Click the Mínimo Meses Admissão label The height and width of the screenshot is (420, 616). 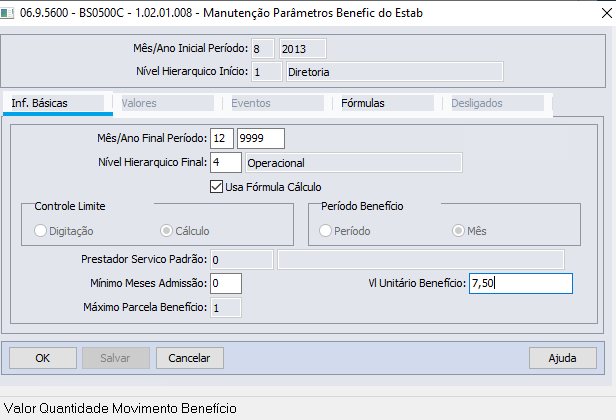(x=148, y=283)
